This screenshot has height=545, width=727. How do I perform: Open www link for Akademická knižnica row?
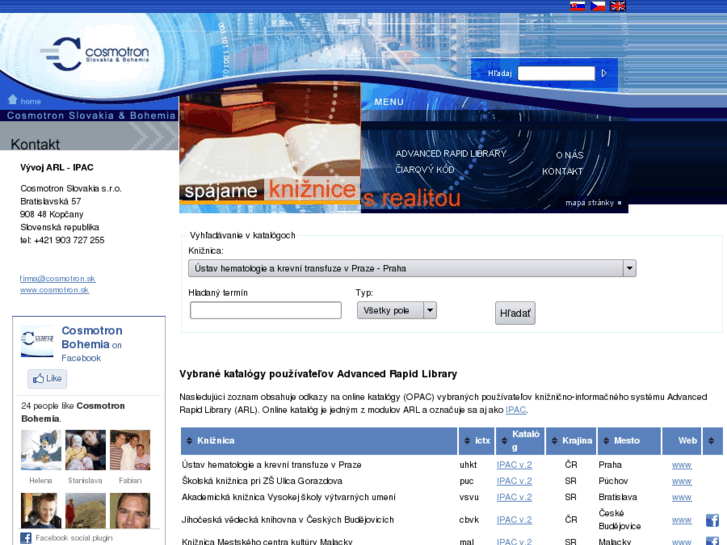point(682,497)
